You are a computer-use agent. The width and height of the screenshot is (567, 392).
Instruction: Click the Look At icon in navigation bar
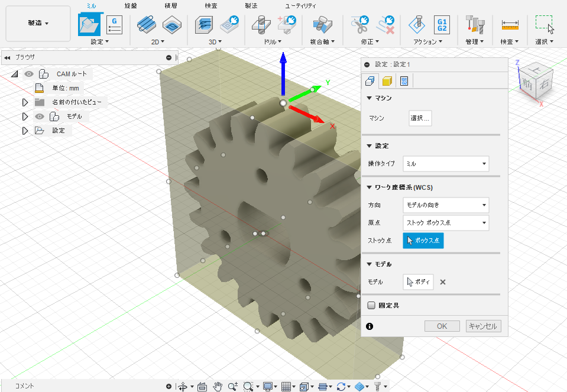coord(202,387)
